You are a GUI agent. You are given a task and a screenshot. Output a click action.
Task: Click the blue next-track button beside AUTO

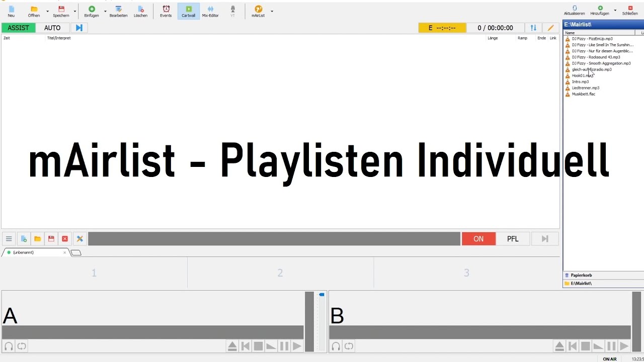click(x=79, y=28)
